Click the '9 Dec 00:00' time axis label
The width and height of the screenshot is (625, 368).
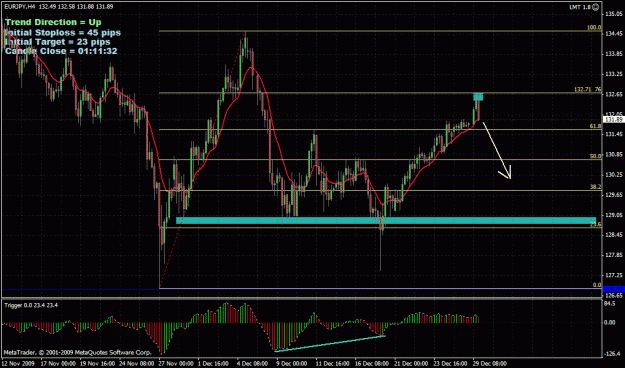point(291,364)
